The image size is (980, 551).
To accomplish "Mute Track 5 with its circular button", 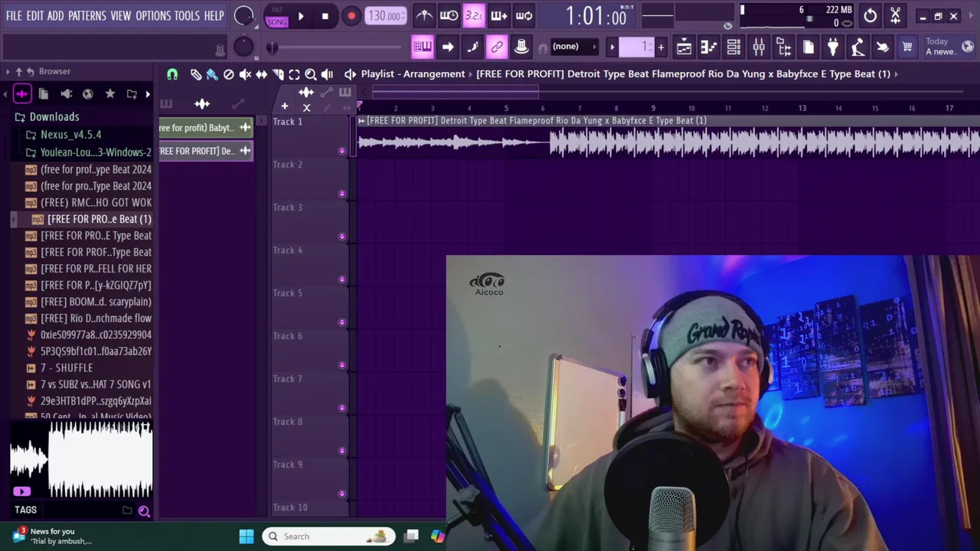I will point(342,322).
